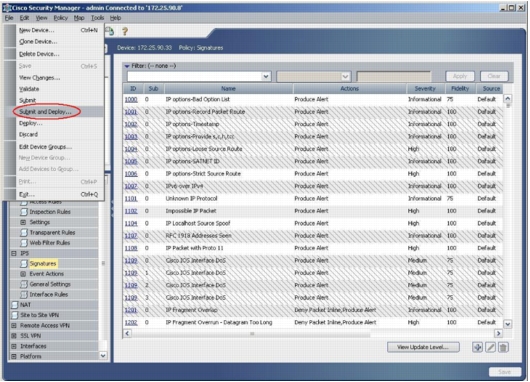Image resolution: width=530 pixels, height=382 pixels.
Task: Select 'IP Localhost Source Spoof' row name
Action: point(198,223)
